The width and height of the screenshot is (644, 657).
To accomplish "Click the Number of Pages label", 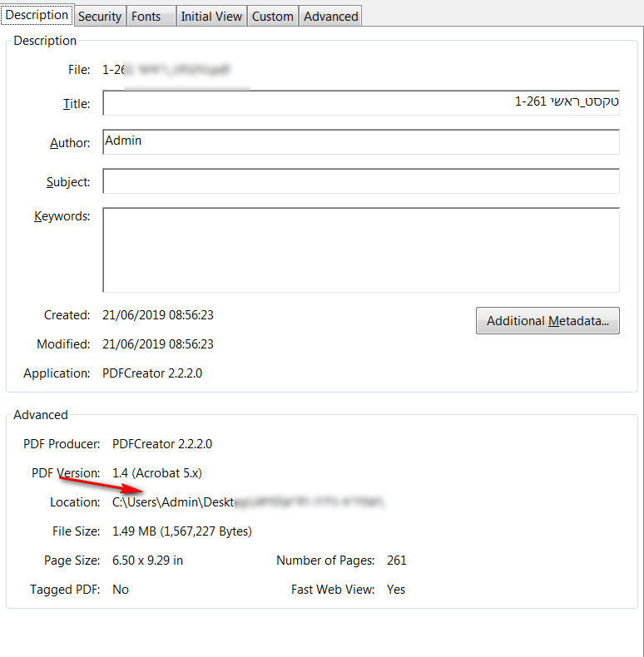I will click(325, 561).
